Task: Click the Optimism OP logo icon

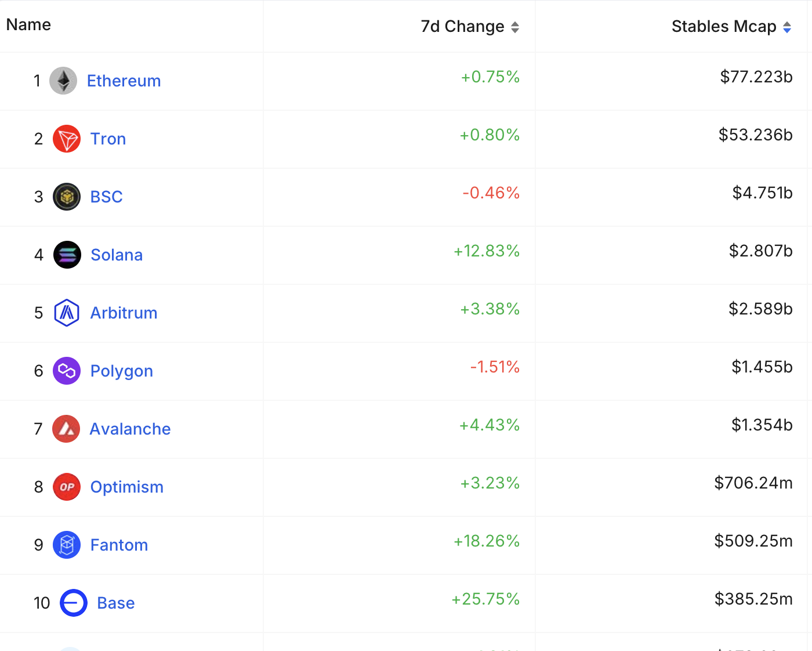Action: (x=67, y=487)
